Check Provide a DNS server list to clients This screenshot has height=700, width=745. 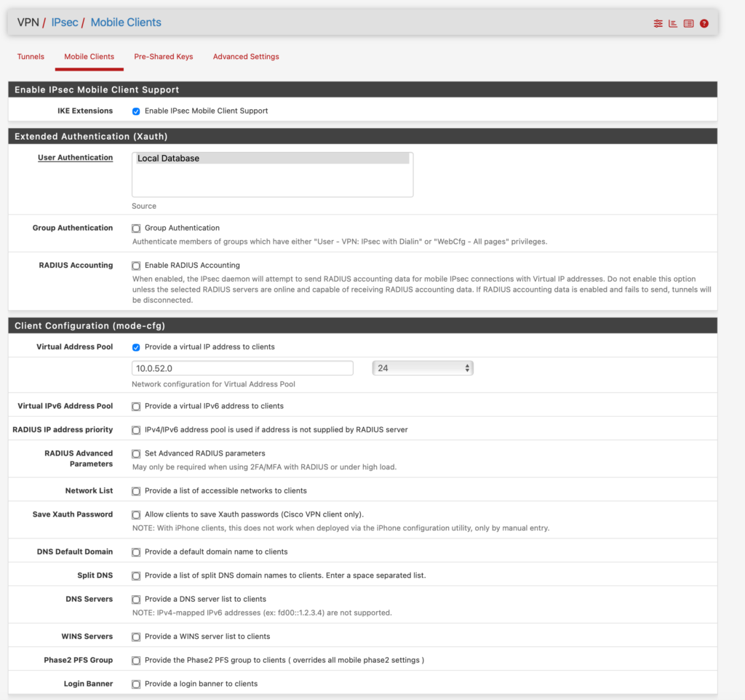(136, 599)
